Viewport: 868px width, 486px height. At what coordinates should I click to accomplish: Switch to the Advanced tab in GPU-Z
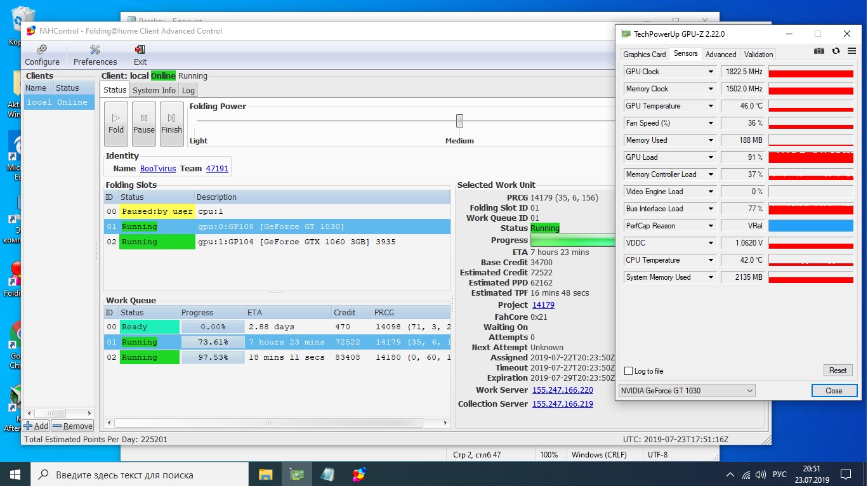721,55
